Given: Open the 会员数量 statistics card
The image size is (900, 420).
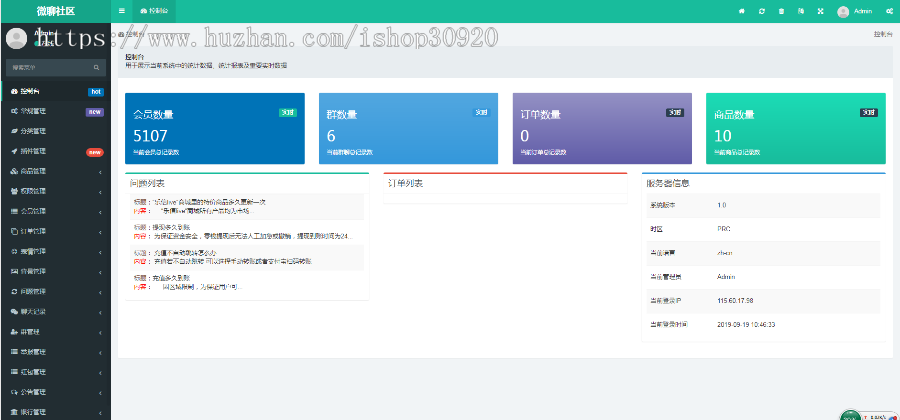Looking at the screenshot, I should 215,129.
